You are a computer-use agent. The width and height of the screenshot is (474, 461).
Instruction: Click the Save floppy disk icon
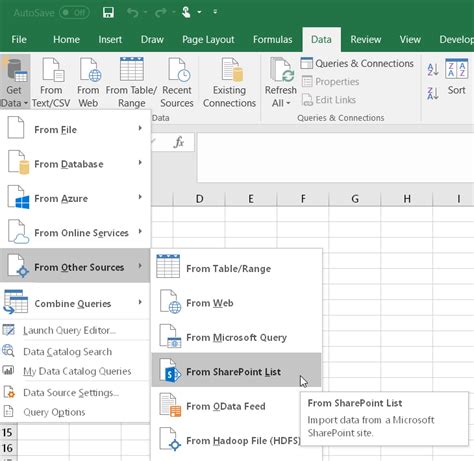[108, 13]
